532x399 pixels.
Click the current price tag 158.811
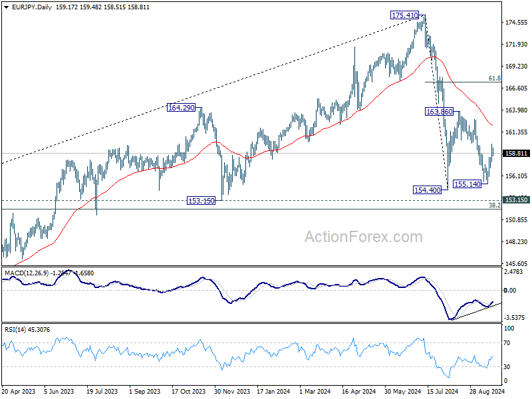pyautogui.click(x=516, y=154)
